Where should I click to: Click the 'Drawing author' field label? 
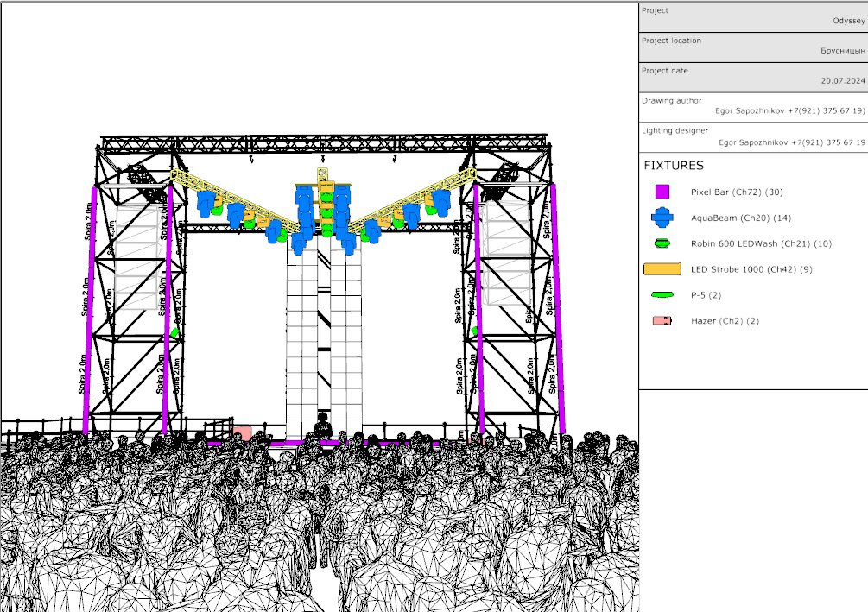pyautogui.click(x=671, y=101)
